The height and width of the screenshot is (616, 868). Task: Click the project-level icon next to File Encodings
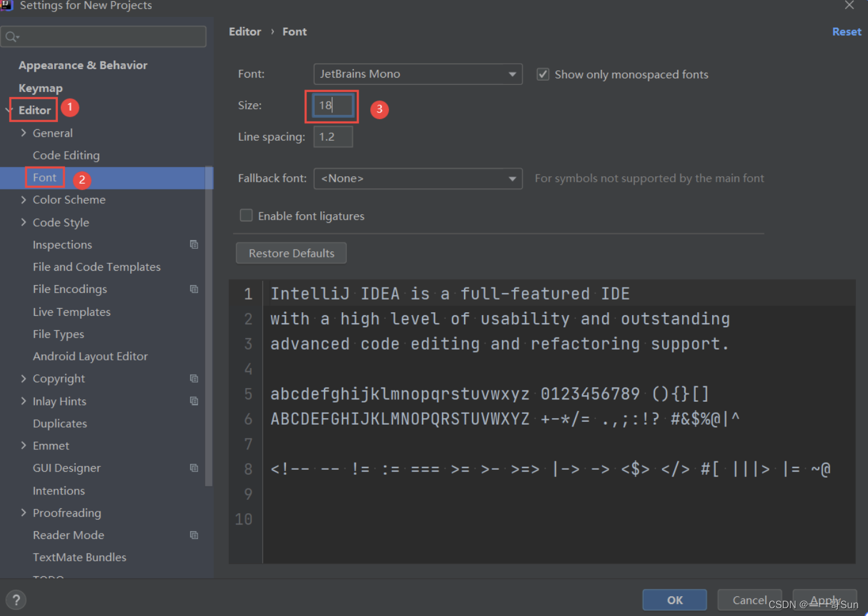(194, 289)
